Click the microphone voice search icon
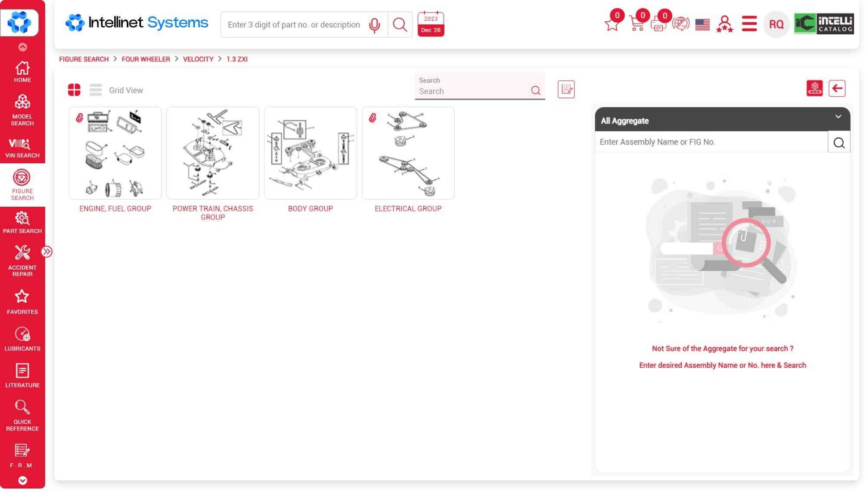The height and width of the screenshot is (492, 868). tap(374, 25)
